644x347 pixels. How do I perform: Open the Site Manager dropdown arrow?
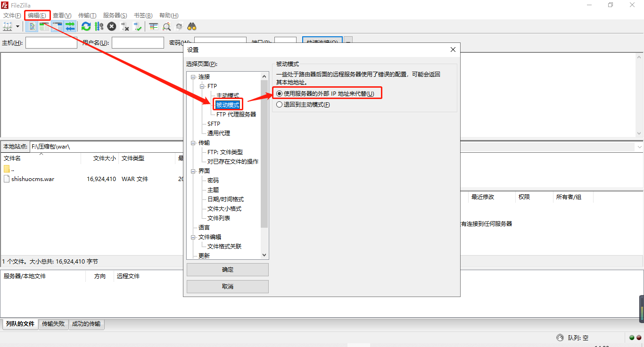(18, 26)
